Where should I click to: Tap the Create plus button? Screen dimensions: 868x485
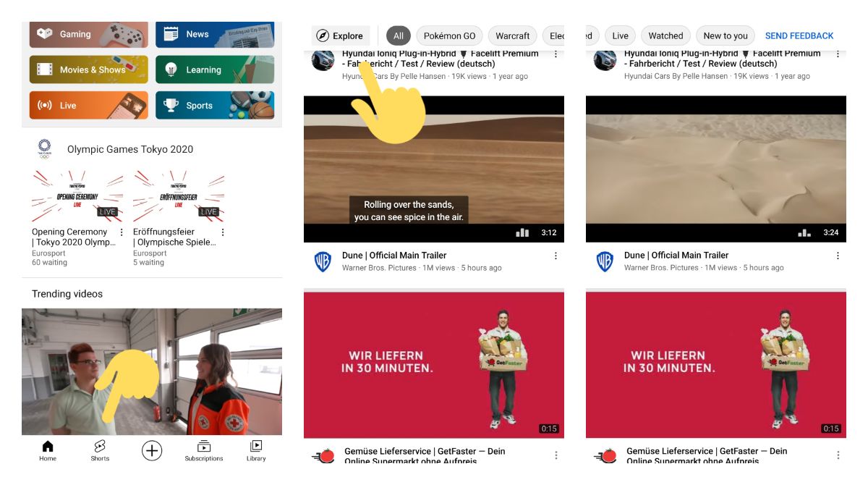pos(152,450)
